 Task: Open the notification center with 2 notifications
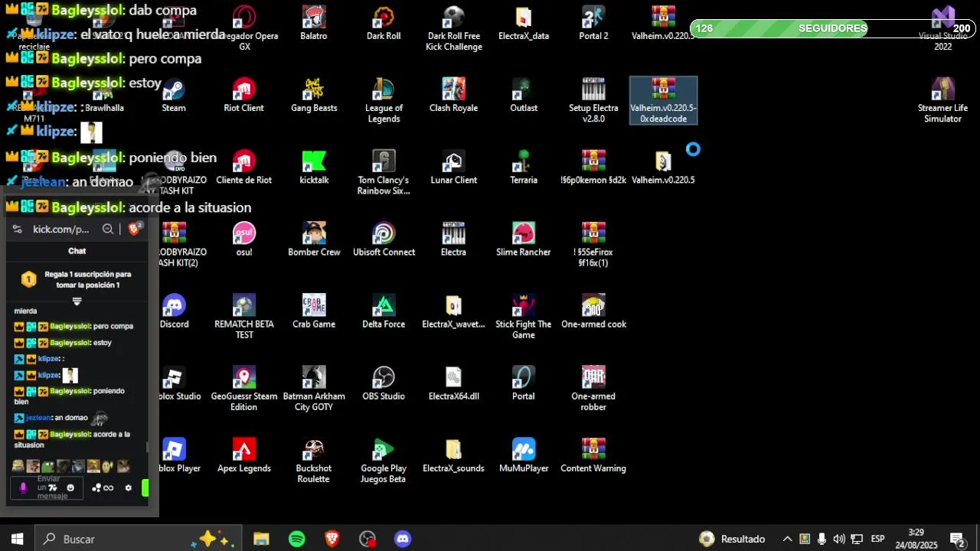[957, 539]
